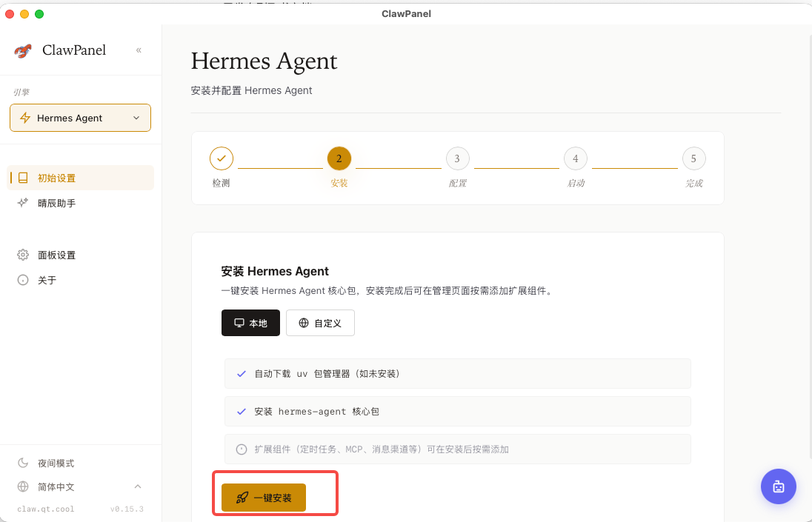812x522 pixels.
Task: Open the 关于 page
Action: point(80,280)
